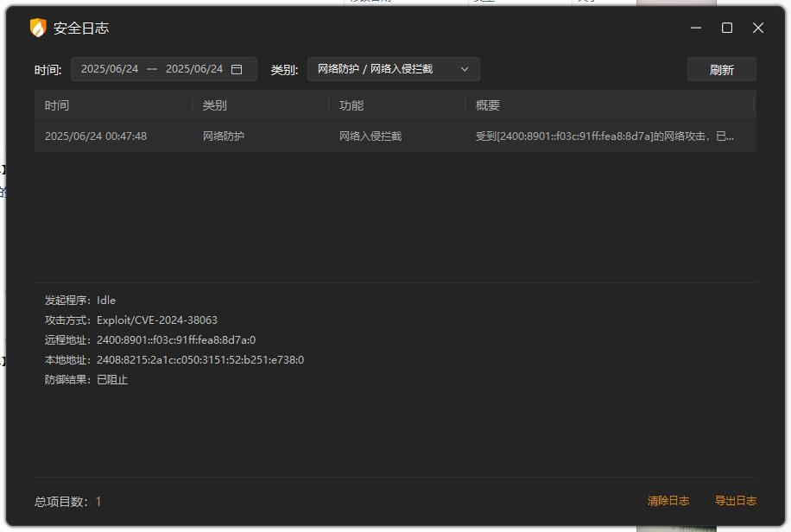Click the log summary text mentioning network attack
The height and width of the screenshot is (532, 791).
pos(604,136)
